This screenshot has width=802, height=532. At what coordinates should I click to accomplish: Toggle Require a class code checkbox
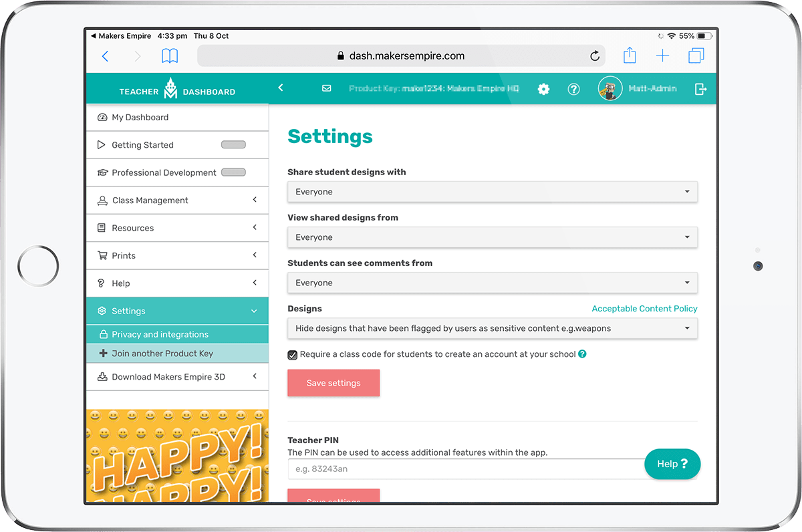[292, 355]
